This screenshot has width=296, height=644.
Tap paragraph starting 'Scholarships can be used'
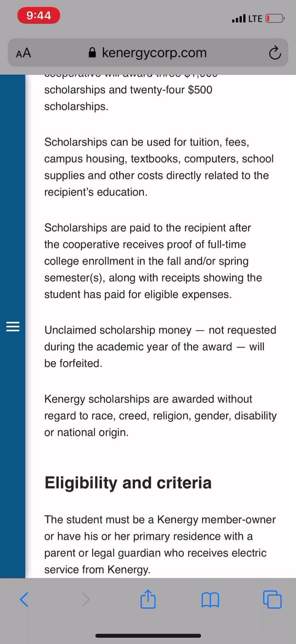(159, 167)
